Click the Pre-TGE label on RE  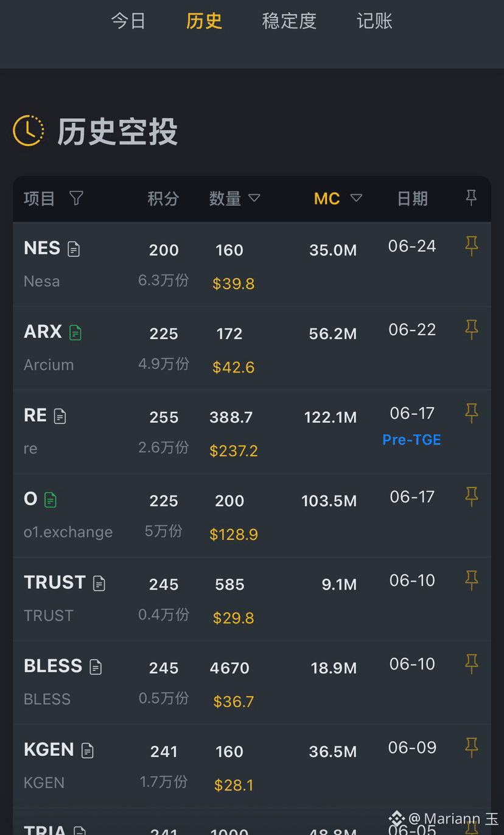[x=411, y=439]
